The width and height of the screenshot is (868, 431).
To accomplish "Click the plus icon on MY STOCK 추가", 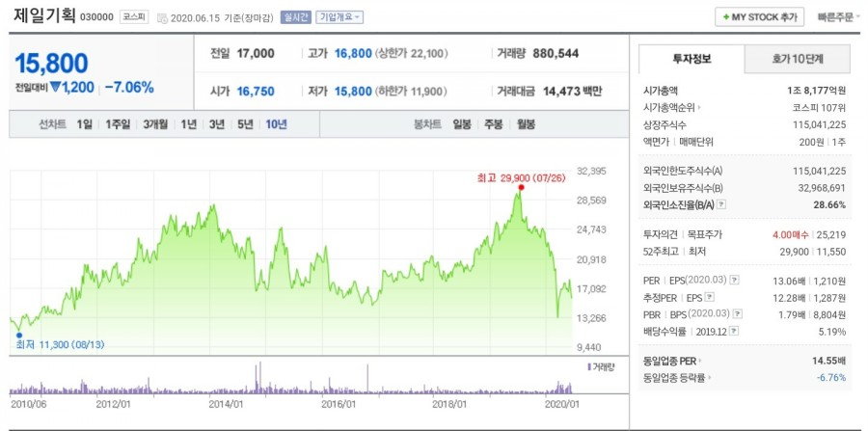I will 725,17.
